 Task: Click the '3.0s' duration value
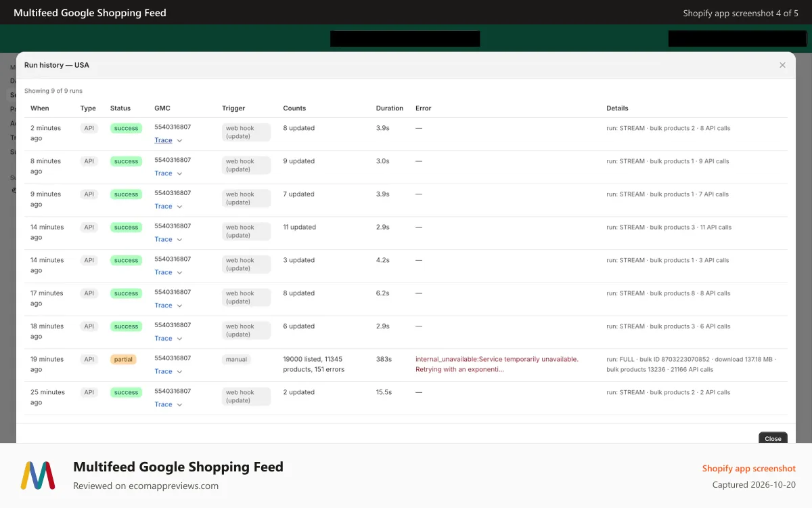383,161
